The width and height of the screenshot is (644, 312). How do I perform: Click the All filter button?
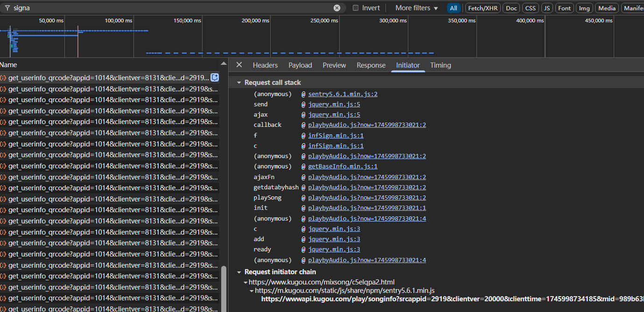(453, 8)
